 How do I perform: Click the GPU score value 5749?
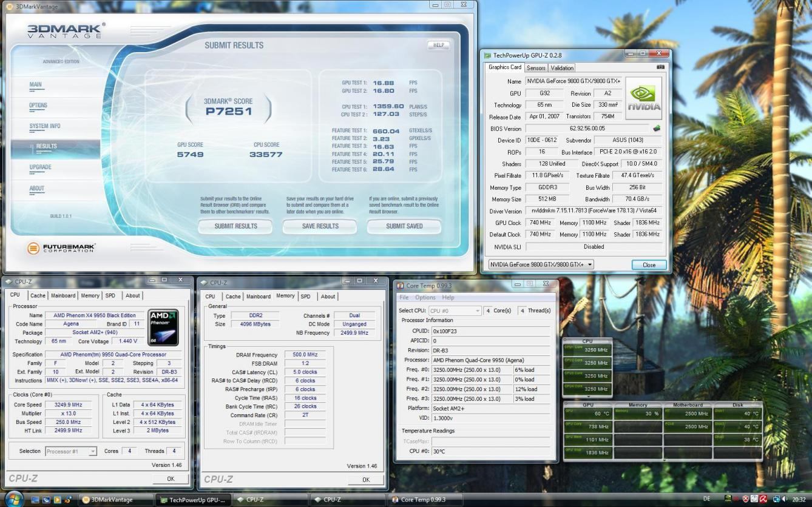191,155
